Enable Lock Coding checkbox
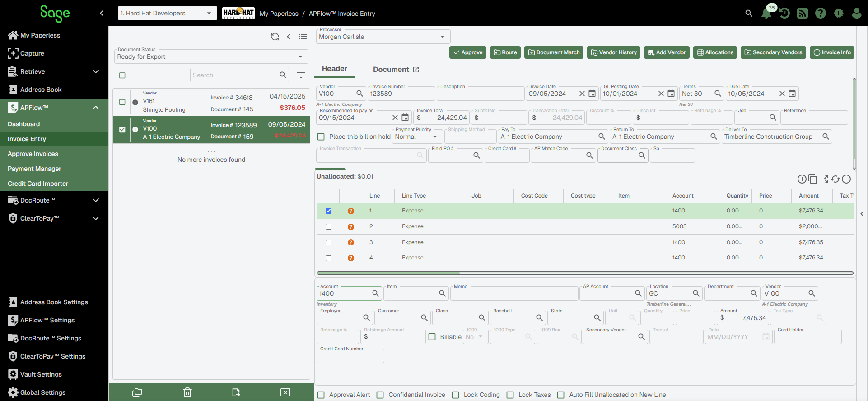 point(456,395)
